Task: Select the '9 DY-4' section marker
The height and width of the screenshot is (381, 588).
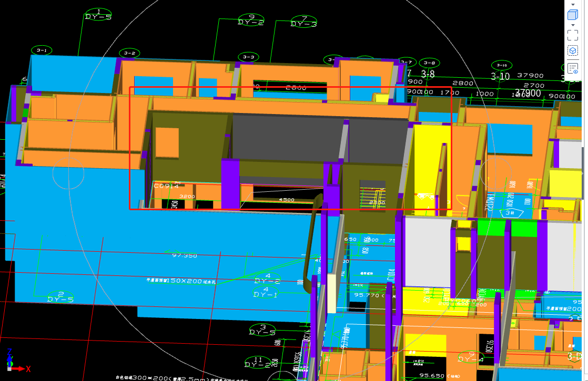Action: [x=471, y=357]
